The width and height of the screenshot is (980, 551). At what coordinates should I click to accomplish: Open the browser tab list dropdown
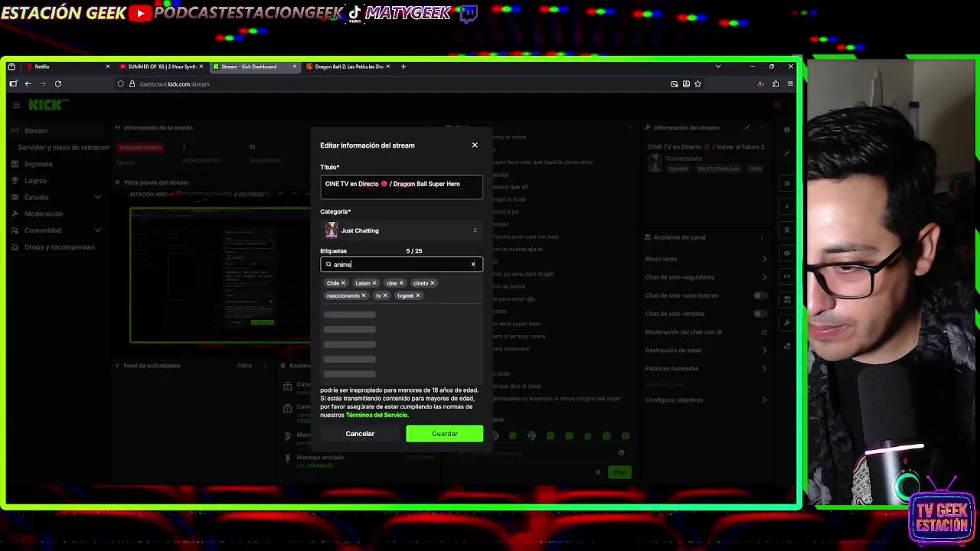click(717, 67)
